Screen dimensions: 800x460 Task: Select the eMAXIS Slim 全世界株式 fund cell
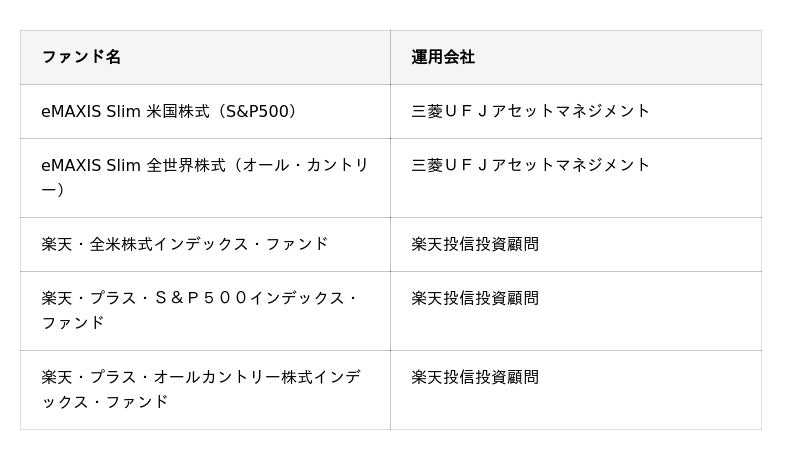[204, 177]
